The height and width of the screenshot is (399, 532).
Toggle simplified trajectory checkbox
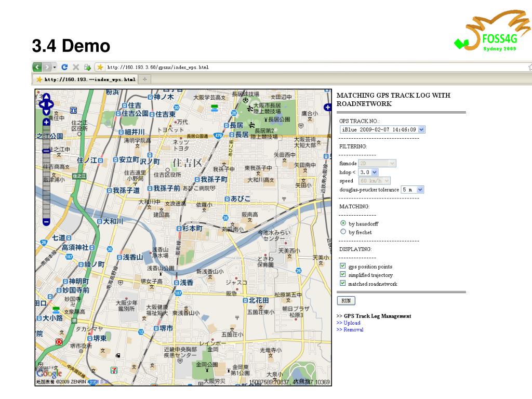click(x=343, y=274)
